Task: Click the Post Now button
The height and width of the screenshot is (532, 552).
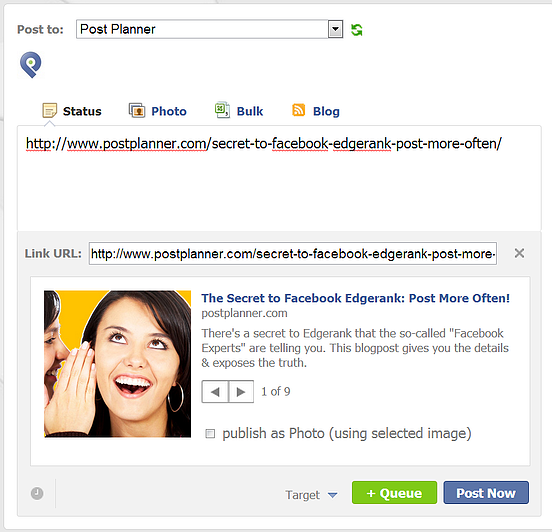Action: point(486,493)
